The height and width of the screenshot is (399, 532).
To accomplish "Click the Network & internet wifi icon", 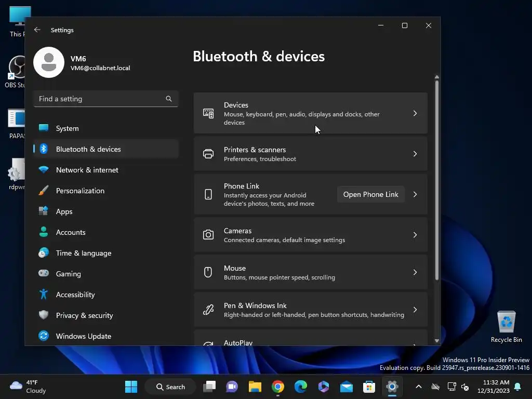I will (44, 169).
